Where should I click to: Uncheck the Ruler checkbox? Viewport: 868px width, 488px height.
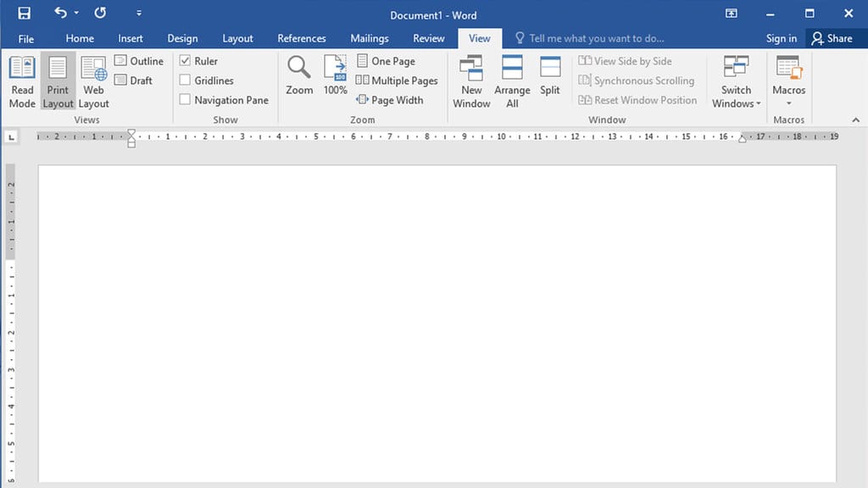point(186,60)
